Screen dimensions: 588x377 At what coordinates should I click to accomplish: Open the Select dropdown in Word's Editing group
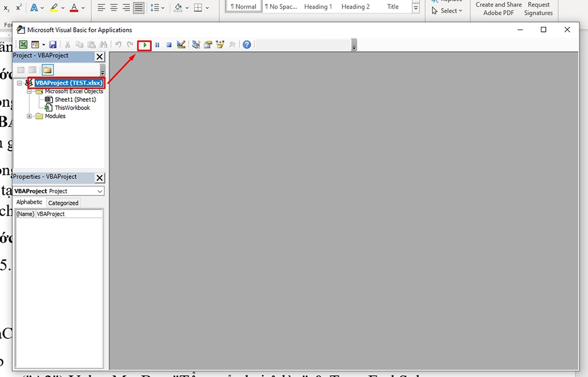(x=447, y=11)
